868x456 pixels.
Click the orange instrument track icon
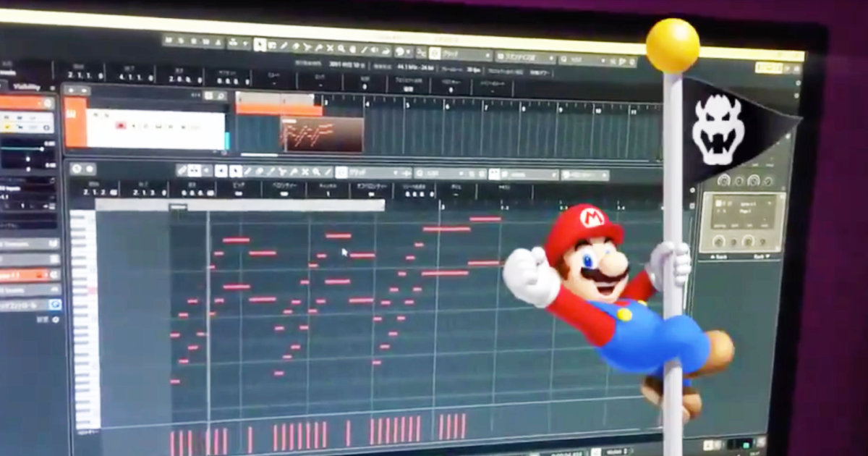[75, 122]
